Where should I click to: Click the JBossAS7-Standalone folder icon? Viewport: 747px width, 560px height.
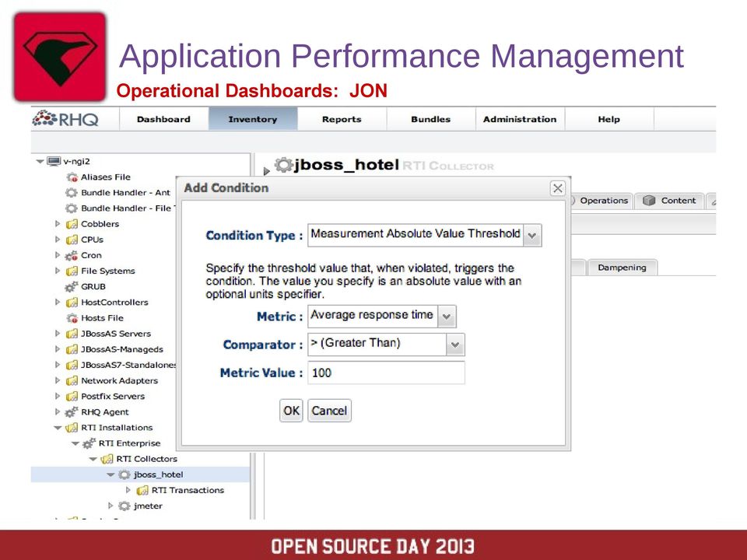coord(72,366)
